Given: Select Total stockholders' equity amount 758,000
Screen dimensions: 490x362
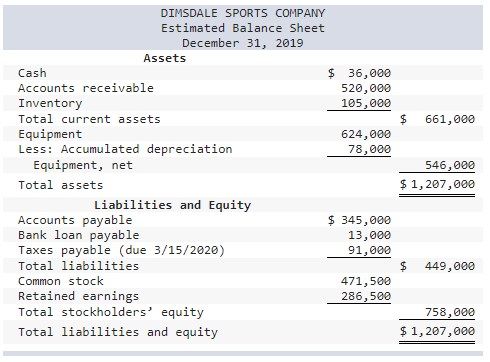Looking at the screenshot, I should coord(450,312).
